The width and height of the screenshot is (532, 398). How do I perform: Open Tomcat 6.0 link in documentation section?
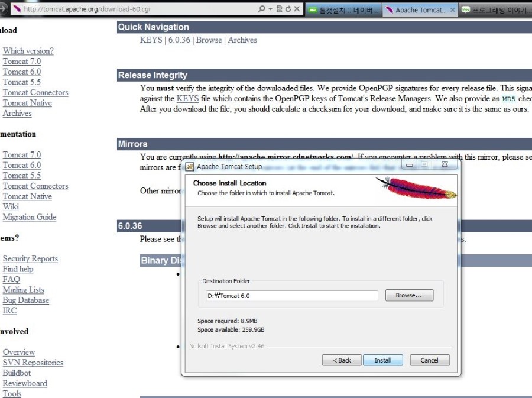22,165
